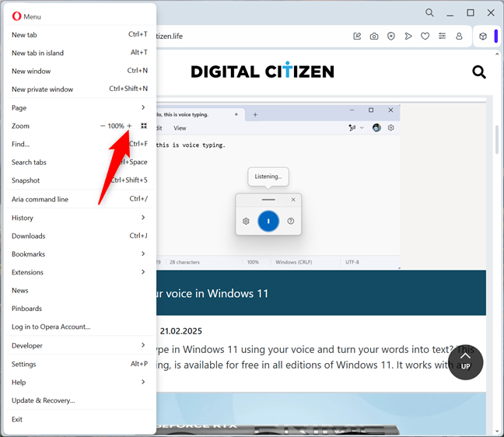This screenshot has height=437, width=504.
Task: Expand the Extensions submenu
Action: coord(80,272)
